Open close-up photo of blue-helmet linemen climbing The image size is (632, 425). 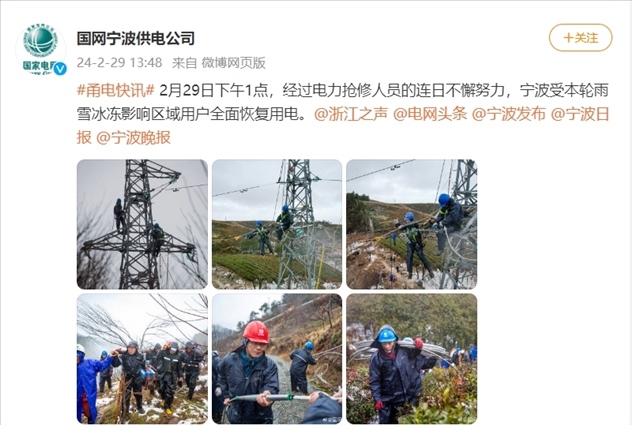coord(412,224)
